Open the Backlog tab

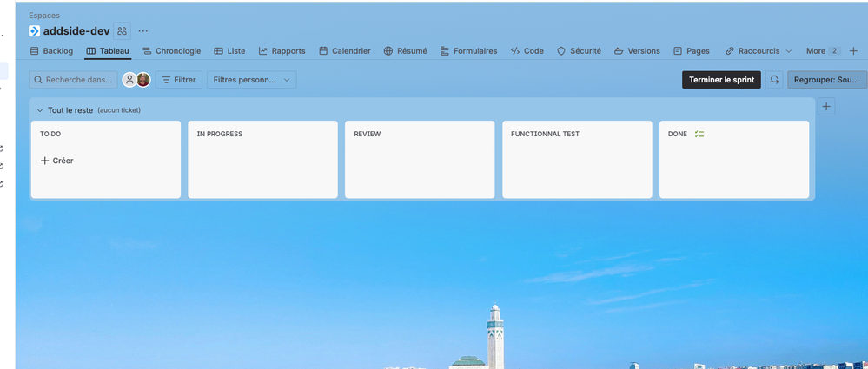[x=51, y=51]
